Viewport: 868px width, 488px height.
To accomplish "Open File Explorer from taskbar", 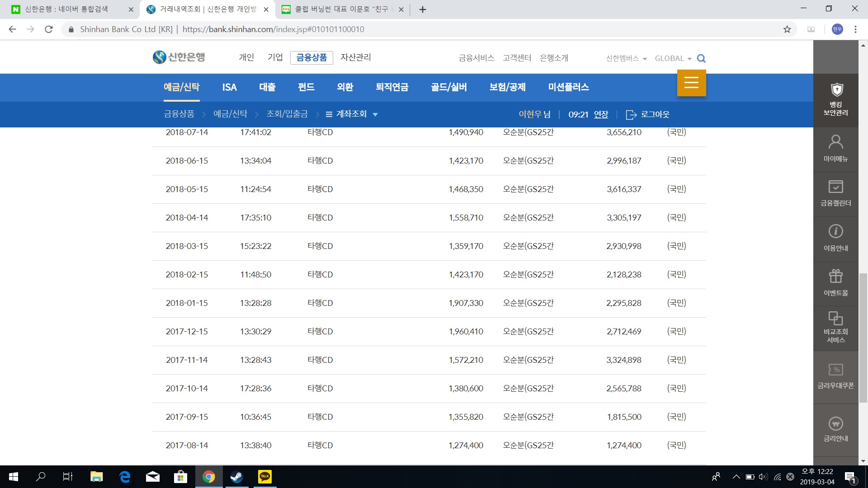I will click(x=97, y=477).
